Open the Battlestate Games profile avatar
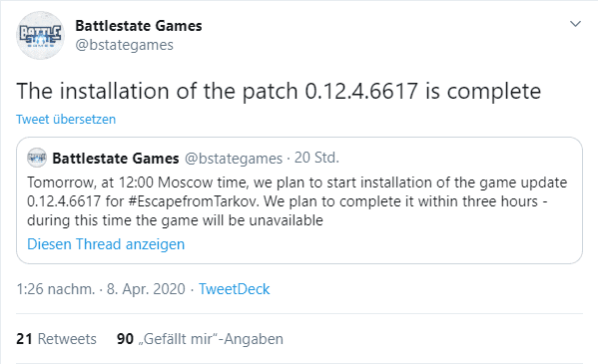The width and height of the screenshot is (598, 364). tap(40, 35)
